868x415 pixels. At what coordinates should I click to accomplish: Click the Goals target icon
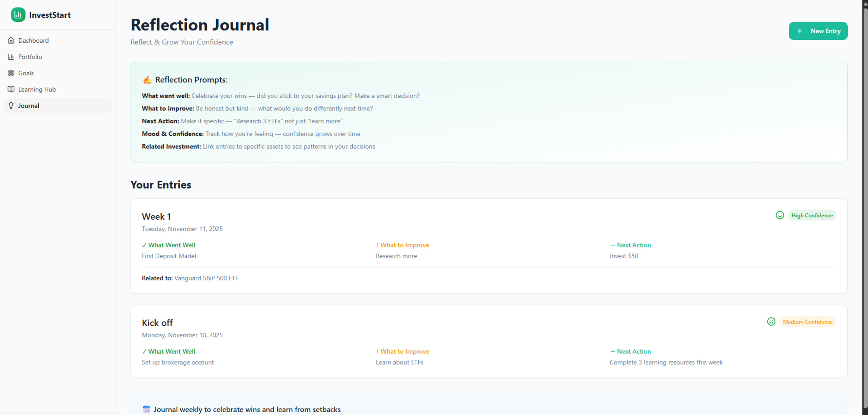[11, 73]
